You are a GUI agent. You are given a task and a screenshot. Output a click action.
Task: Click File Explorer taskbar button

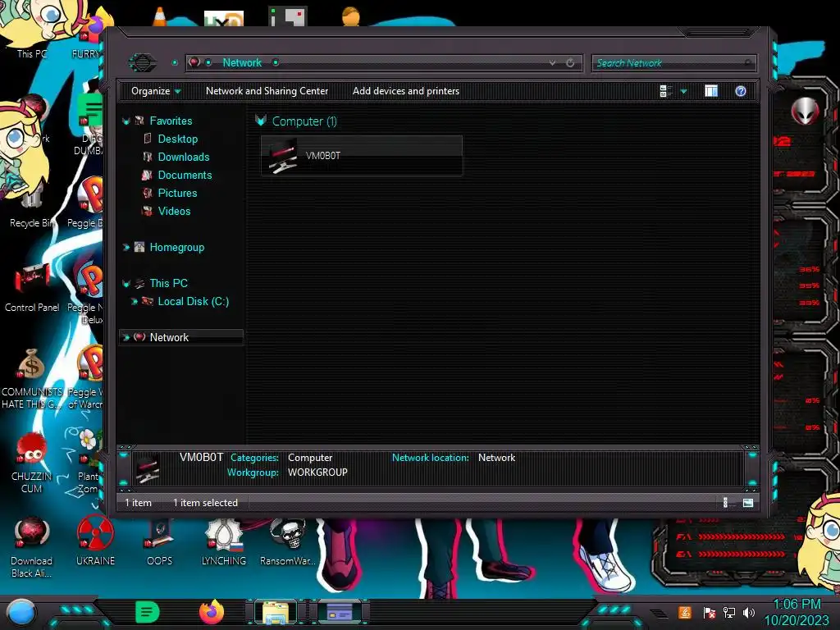pos(276,612)
